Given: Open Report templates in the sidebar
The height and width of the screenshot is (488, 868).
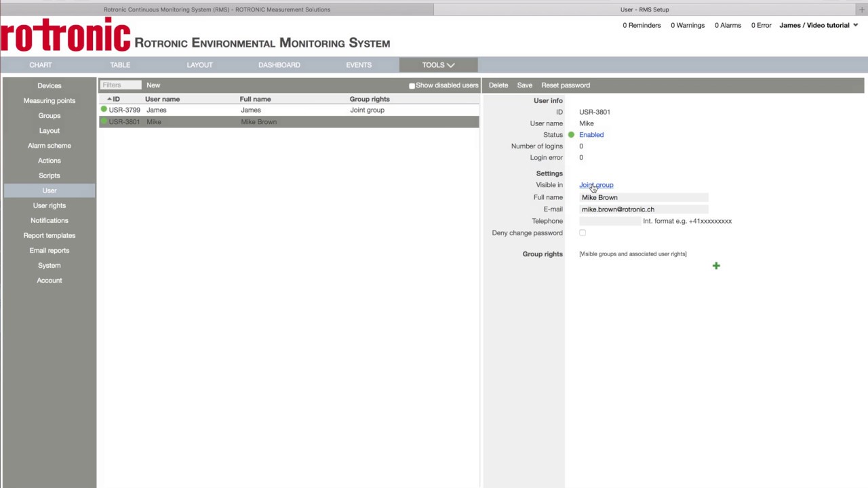Looking at the screenshot, I should click(x=50, y=235).
